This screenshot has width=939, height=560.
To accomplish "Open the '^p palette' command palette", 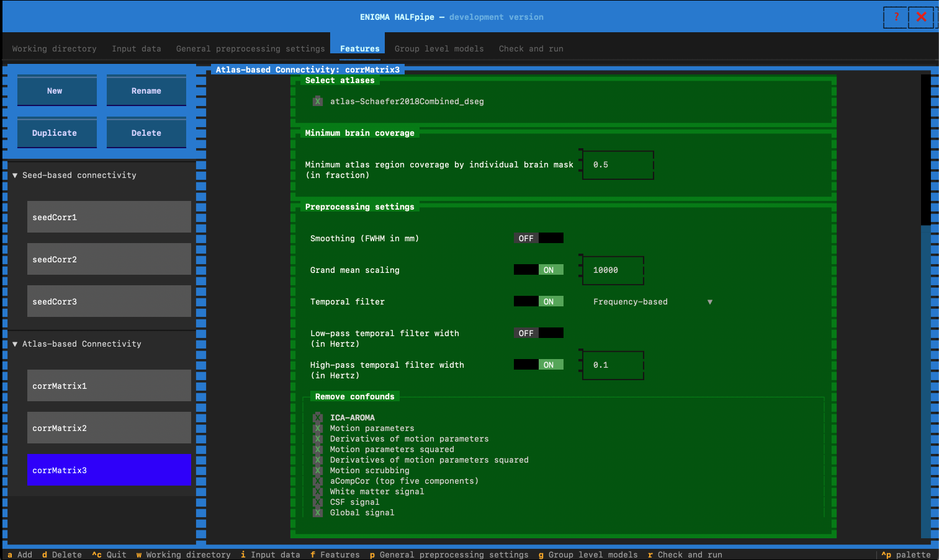I will coord(906,554).
